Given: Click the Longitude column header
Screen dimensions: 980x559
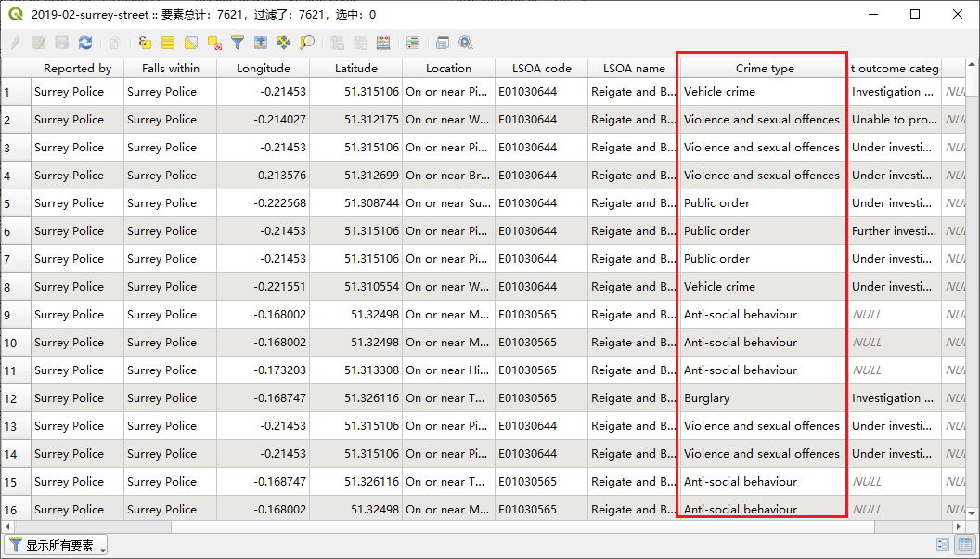Looking at the screenshot, I should tap(264, 68).
